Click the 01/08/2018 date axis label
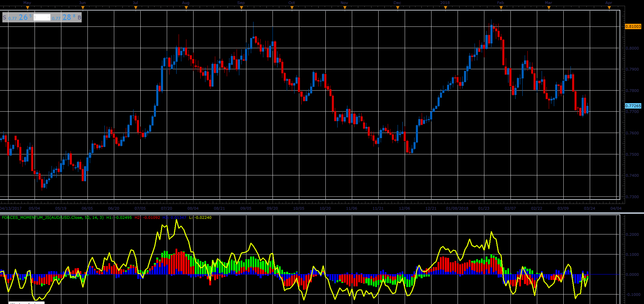The image size is (644, 304). (457, 208)
